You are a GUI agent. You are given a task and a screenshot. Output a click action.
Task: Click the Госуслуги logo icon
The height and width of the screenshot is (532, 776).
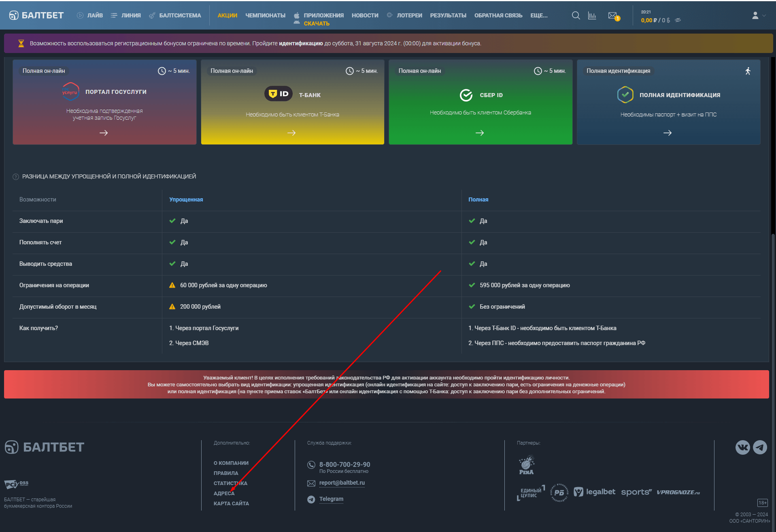click(70, 92)
